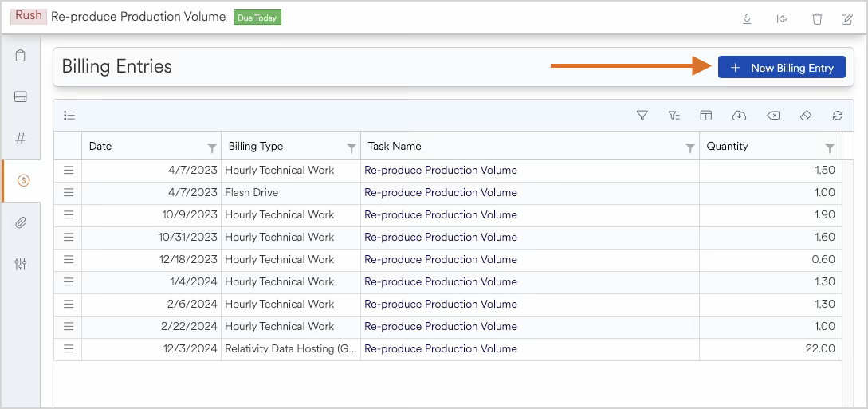The image size is (868, 409).
Task: Open task link in the 10/9/2023 row
Action: click(441, 214)
